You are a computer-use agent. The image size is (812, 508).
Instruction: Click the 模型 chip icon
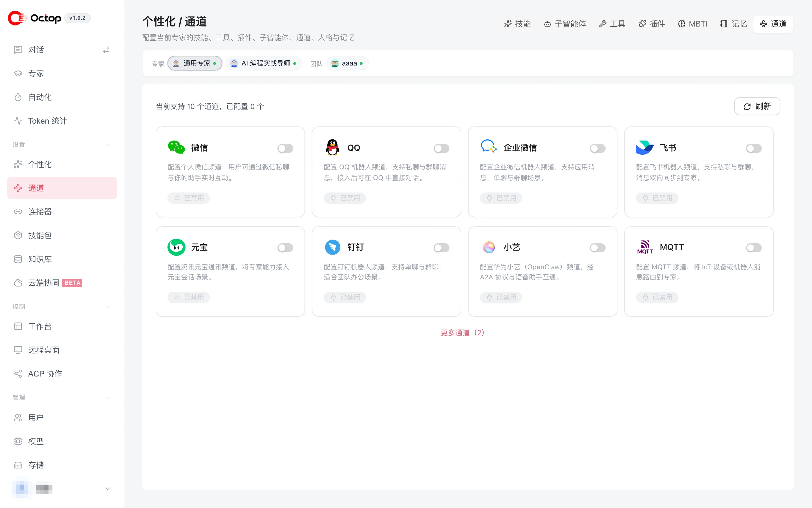click(x=18, y=441)
